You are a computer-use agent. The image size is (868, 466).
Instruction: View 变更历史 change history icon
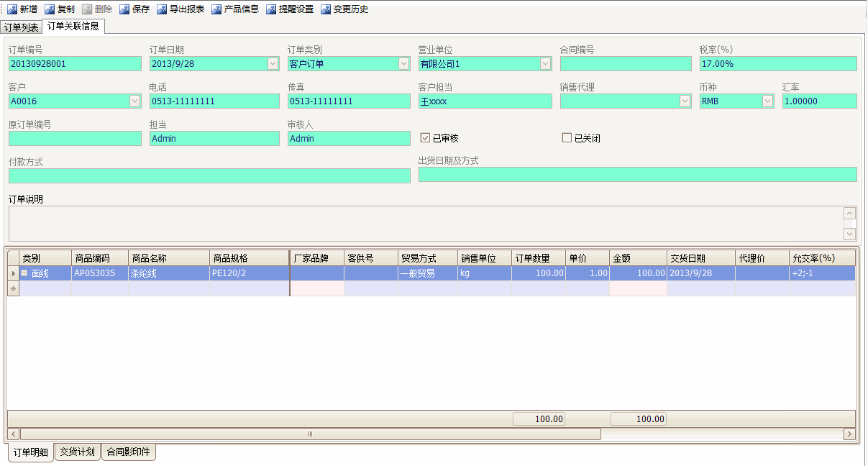pyautogui.click(x=326, y=9)
